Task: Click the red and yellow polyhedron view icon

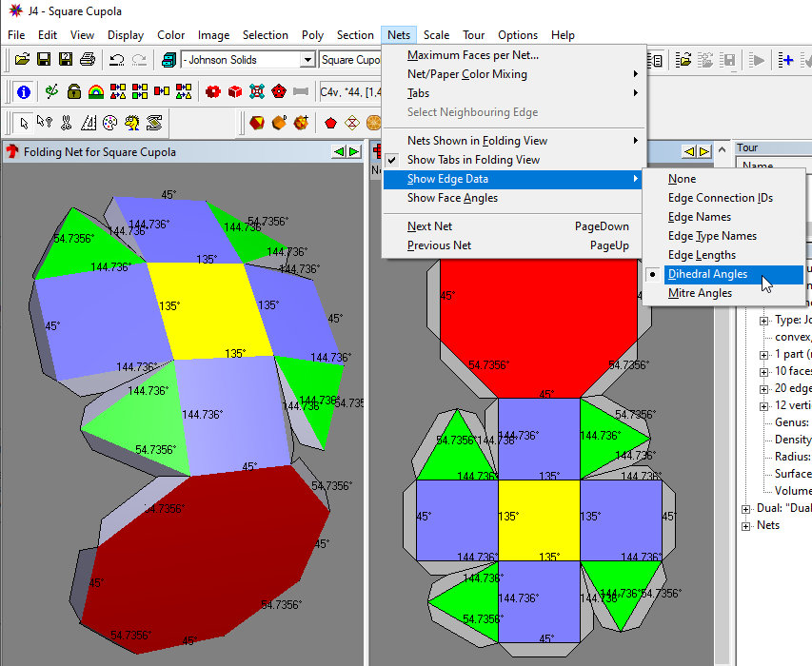Action: coord(257,123)
